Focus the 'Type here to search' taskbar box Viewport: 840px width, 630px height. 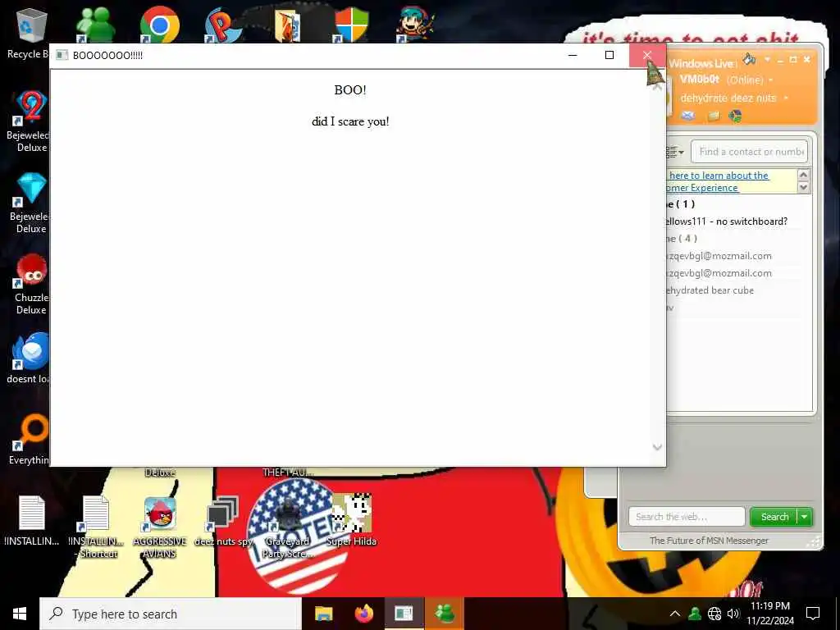[171, 614]
